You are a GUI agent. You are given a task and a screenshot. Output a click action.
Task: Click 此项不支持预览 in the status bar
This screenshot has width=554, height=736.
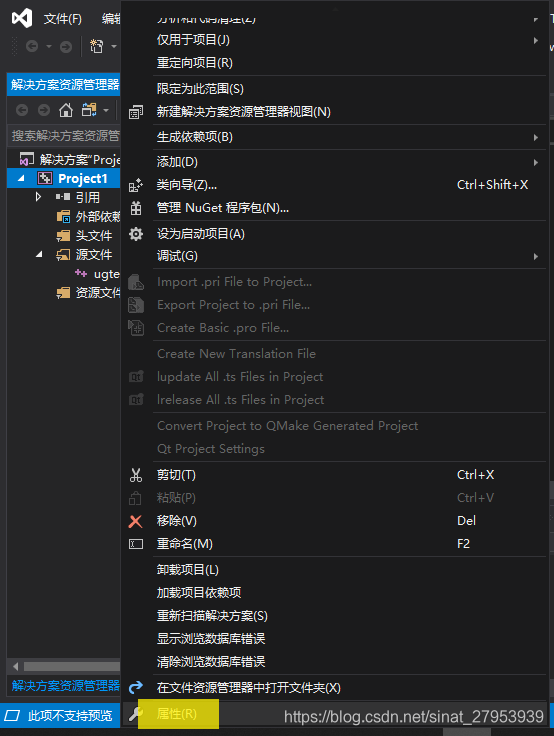pyautogui.click(x=70, y=716)
